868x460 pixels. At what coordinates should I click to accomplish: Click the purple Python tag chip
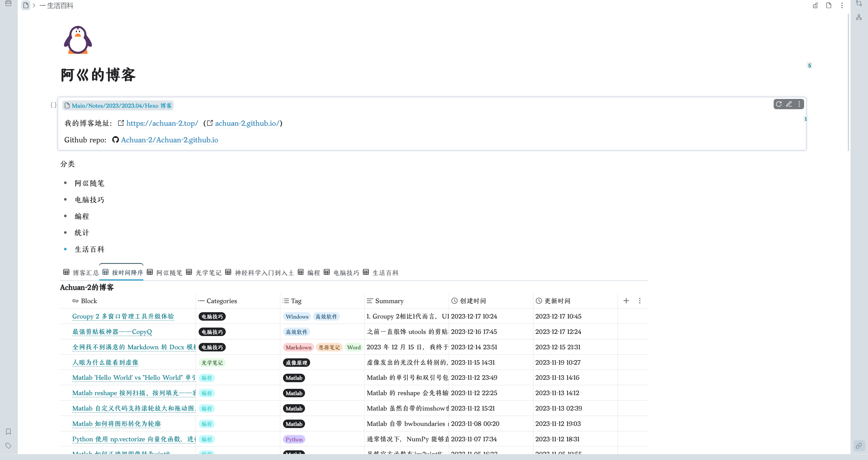click(x=294, y=439)
